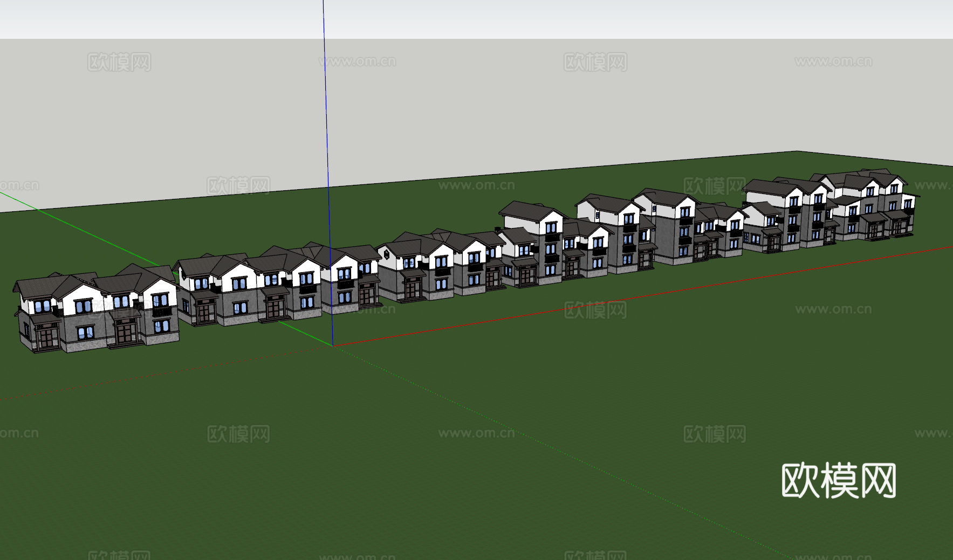Select the front door of the leftmost villa

point(47,337)
